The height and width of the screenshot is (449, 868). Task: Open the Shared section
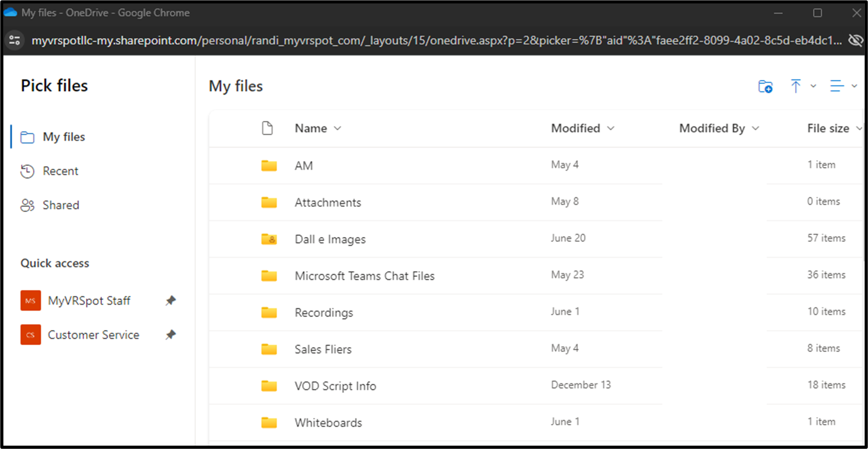pos(61,205)
